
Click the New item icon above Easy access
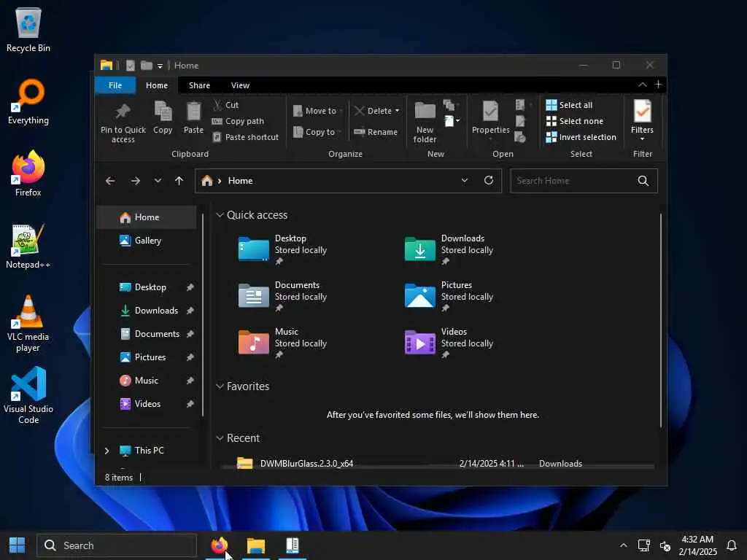[x=449, y=105]
